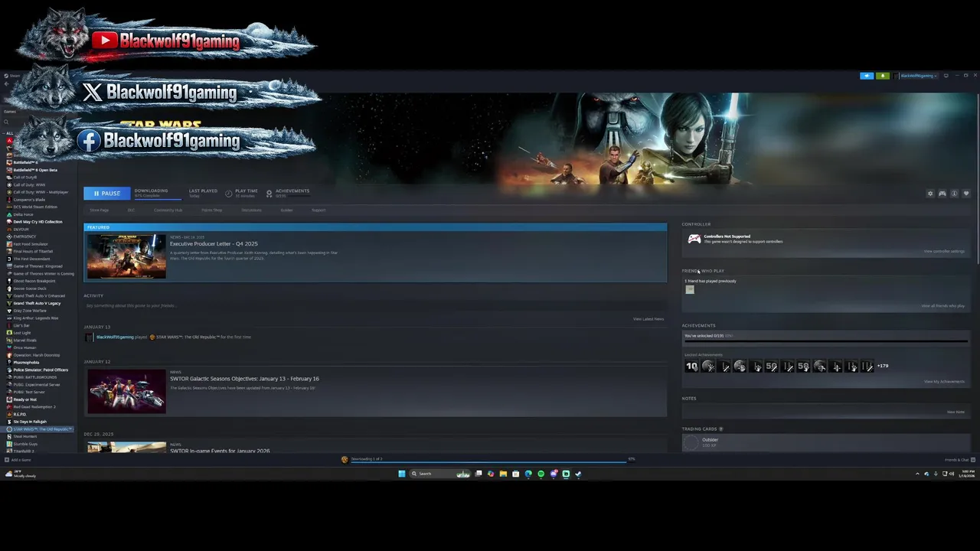Click View all friends who play
980x551 pixels.
click(942, 305)
